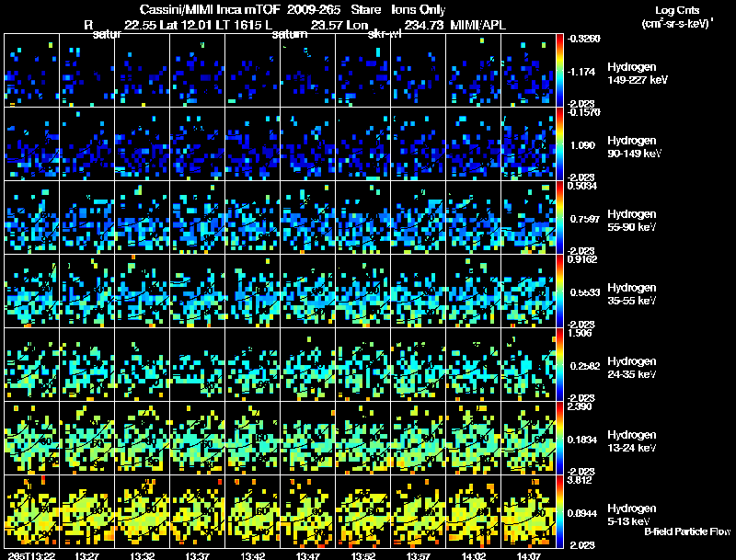Click the '13:52' time axis label
Image resolution: width=736 pixels, height=560 pixels.
(362, 555)
